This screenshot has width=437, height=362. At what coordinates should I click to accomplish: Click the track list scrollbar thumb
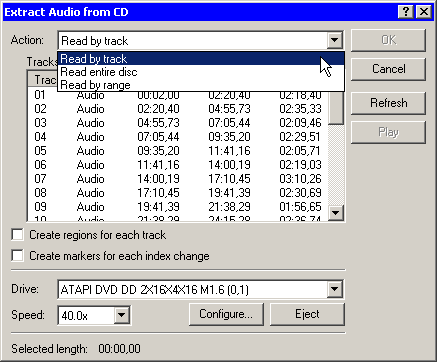tap(336, 107)
